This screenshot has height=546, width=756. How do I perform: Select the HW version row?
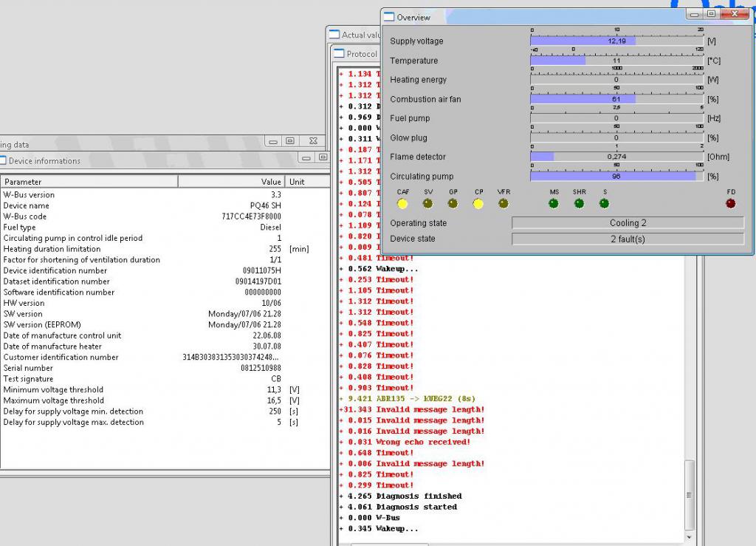(x=165, y=303)
